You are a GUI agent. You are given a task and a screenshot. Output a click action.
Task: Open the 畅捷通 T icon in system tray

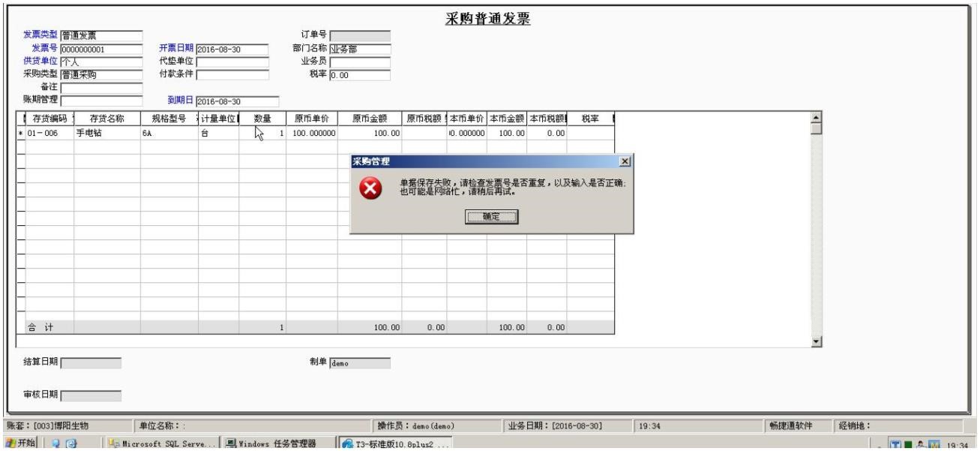[x=895, y=443]
